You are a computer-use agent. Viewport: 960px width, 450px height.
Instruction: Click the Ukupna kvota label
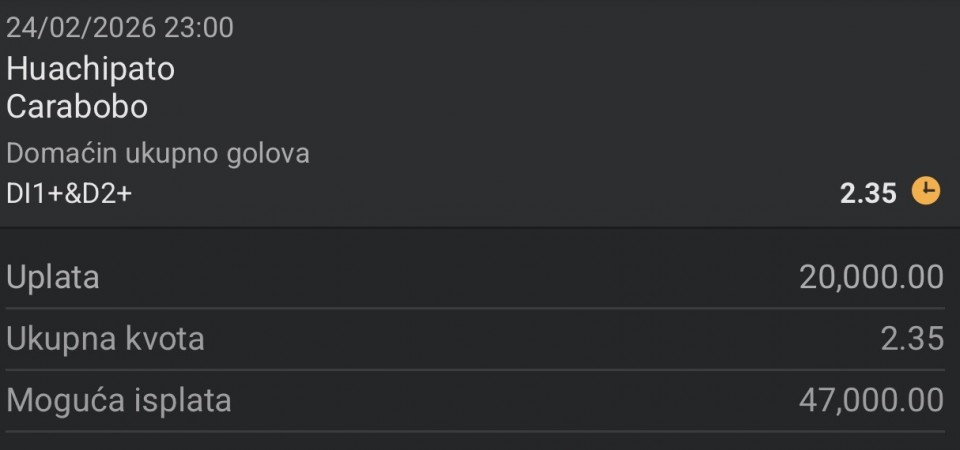coord(105,339)
